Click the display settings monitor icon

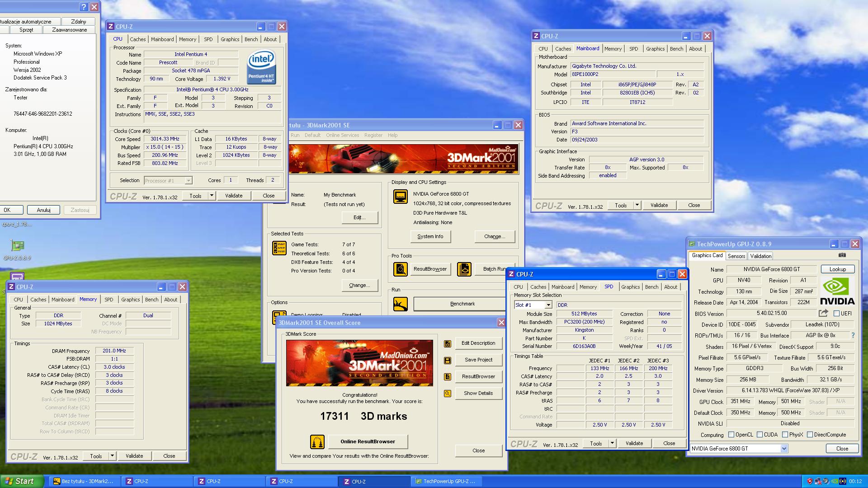tap(400, 197)
